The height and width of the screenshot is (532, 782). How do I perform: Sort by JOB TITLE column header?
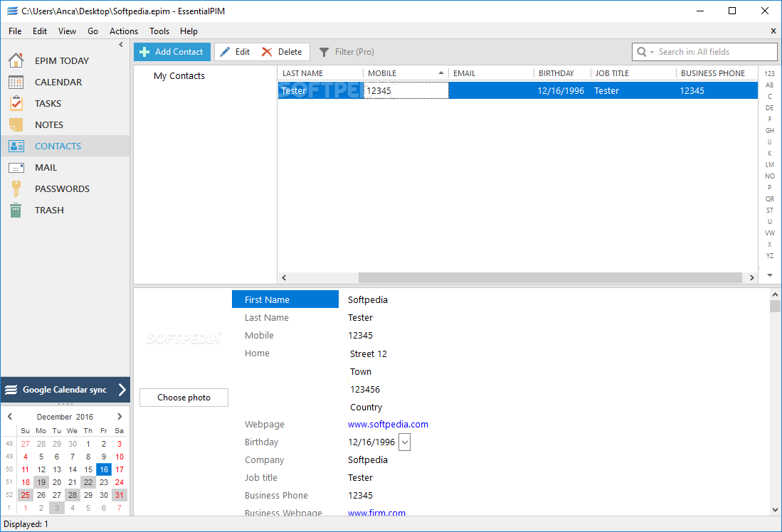pyautogui.click(x=633, y=73)
